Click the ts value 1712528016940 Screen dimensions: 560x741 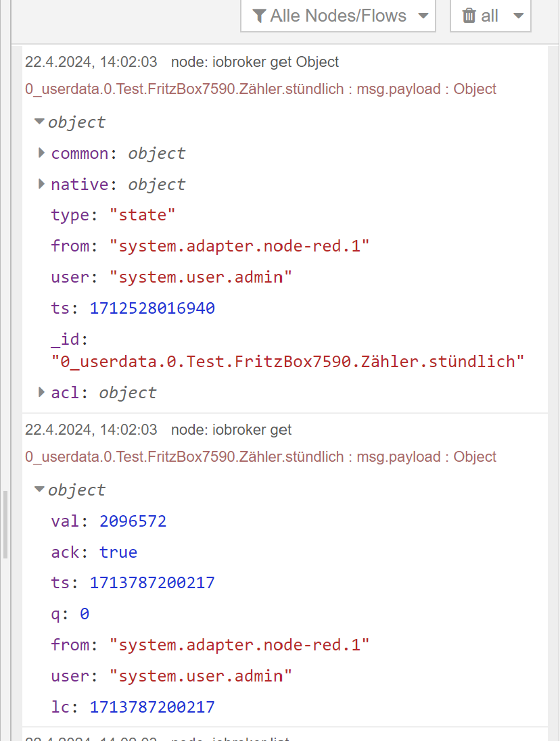pos(152,308)
